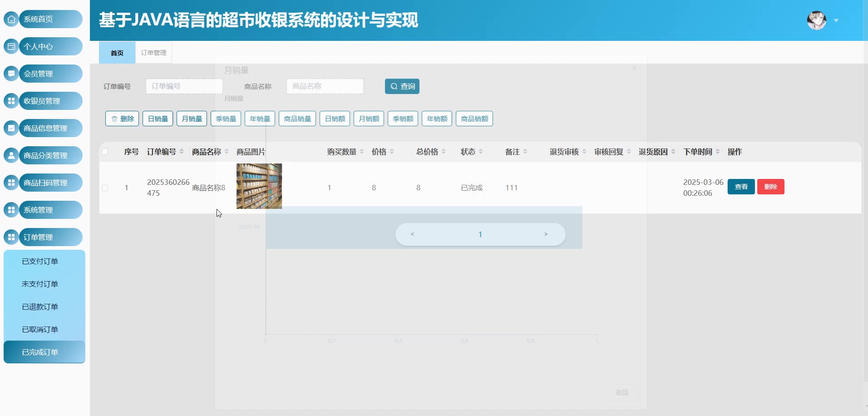868x416 pixels.
Task: Sort the table by 下单时间
Action: [x=718, y=152]
